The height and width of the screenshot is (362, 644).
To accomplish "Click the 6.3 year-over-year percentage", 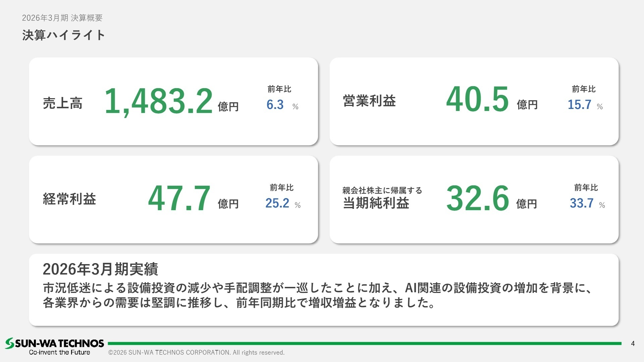I will point(275,105).
